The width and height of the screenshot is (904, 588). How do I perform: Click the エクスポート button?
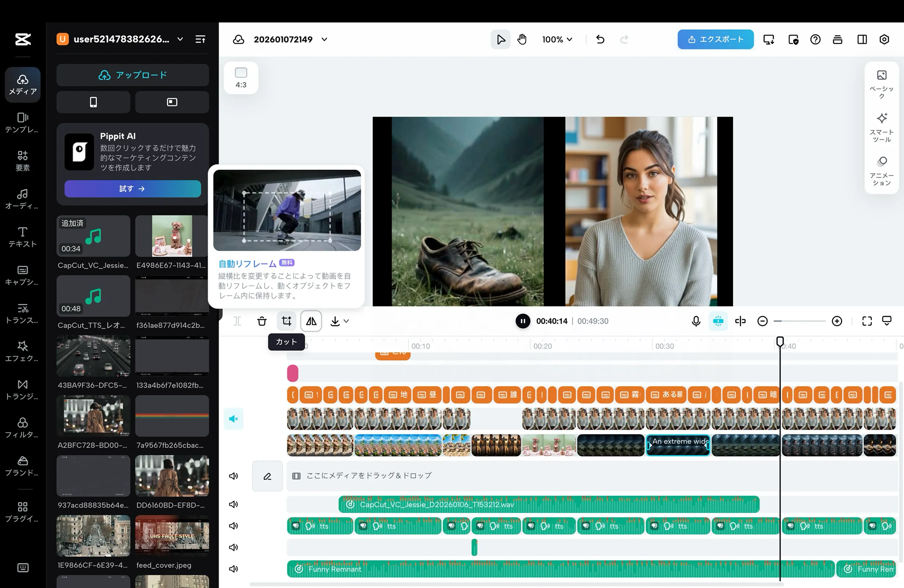click(715, 39)
